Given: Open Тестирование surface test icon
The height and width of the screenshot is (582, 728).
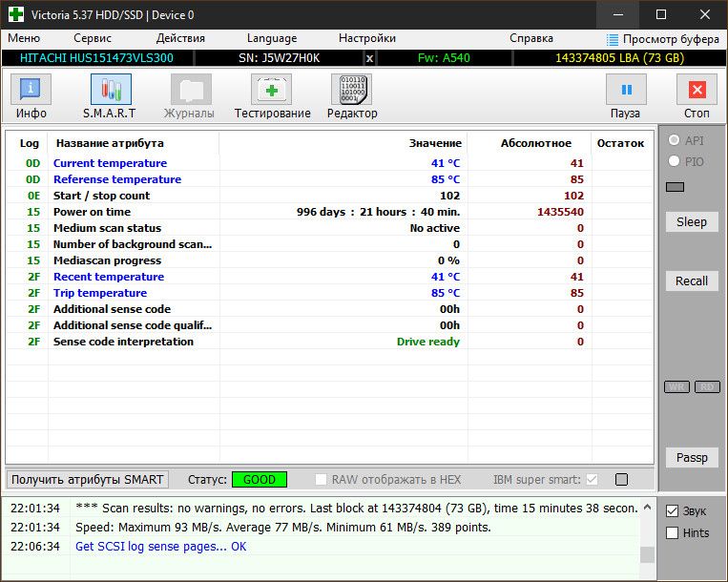Looking at the screenshot, I should 271,89.
